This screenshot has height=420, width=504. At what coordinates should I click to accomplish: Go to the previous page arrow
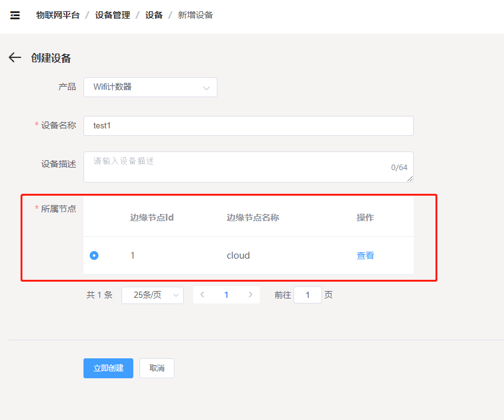pyautogui.click(x=202, y=295)
